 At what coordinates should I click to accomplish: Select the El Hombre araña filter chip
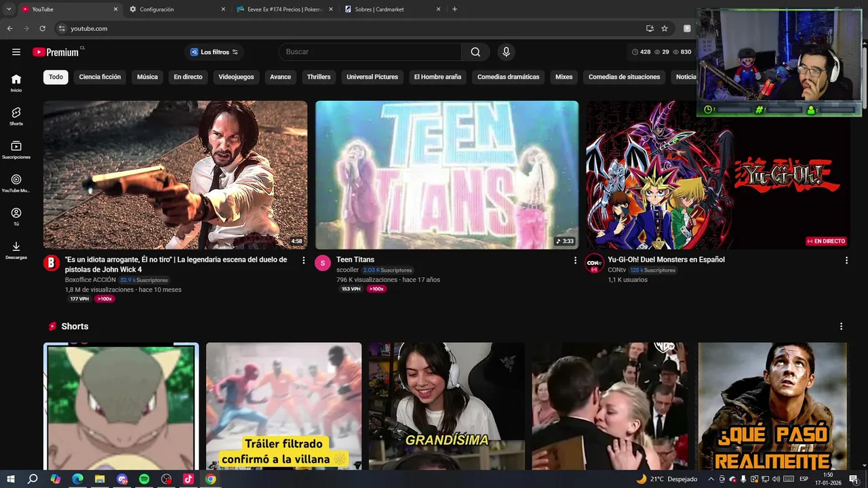pos(437,77)
